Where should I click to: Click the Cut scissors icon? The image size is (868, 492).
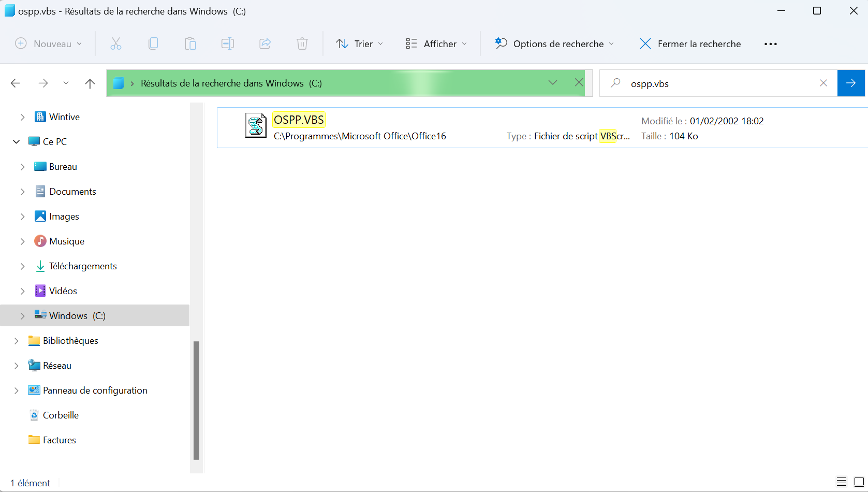coord(116,44)
